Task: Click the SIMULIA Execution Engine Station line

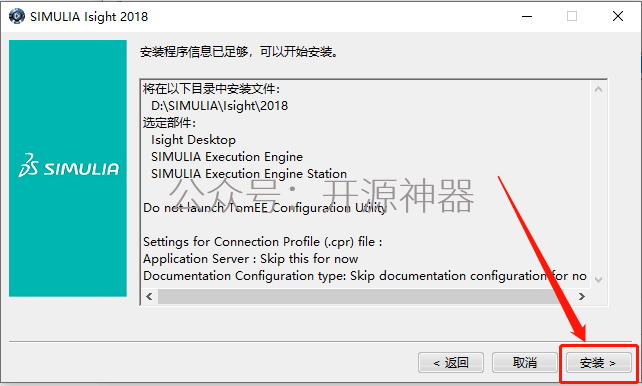Action: pos(249,174)
